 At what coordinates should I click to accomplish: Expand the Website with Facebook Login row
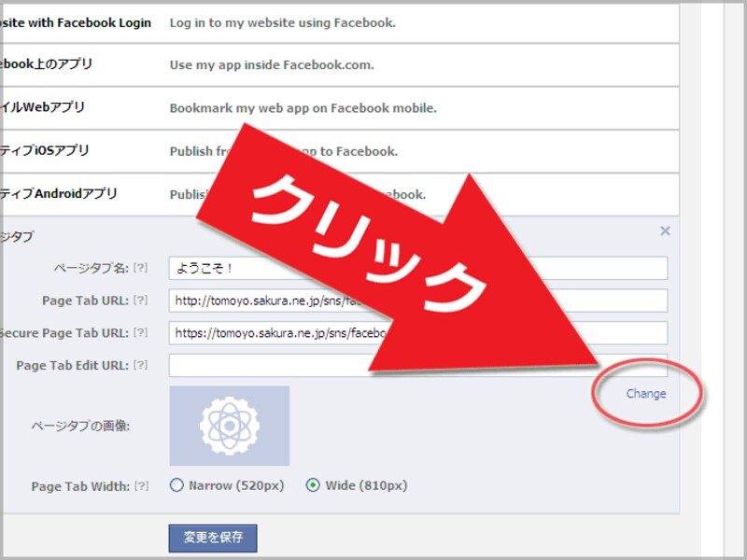point(339,22)
